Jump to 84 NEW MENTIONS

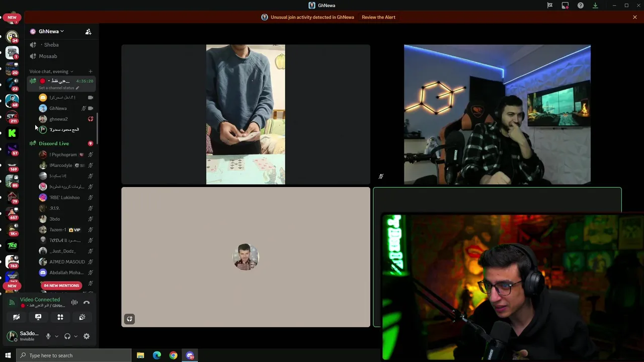61,286
